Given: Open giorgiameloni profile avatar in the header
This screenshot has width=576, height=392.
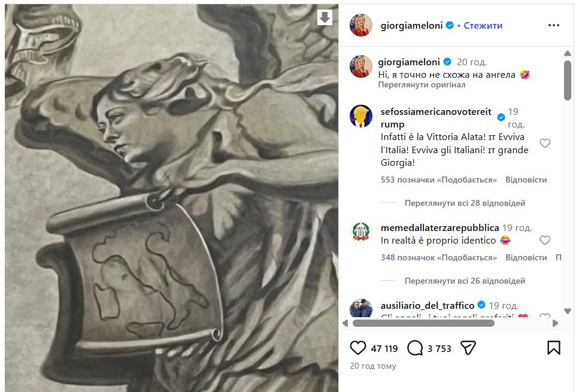Looking at the screenshot, I should click(x=361, y=25).
